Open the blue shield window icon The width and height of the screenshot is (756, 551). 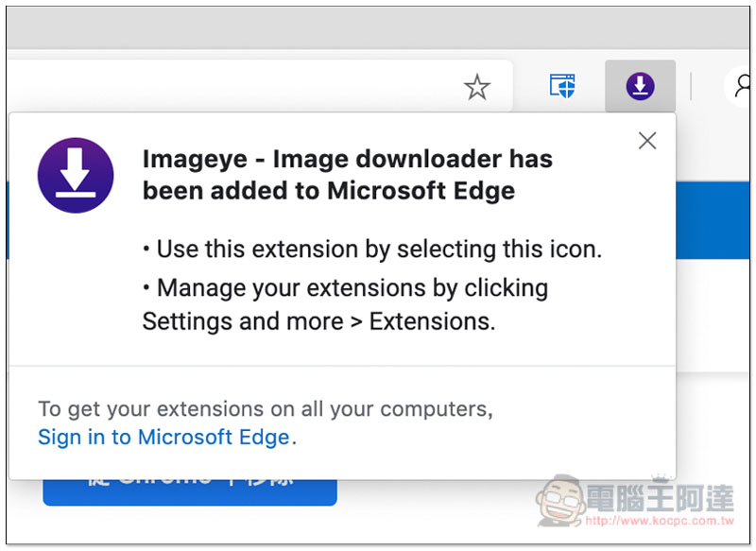pos(562,86)
